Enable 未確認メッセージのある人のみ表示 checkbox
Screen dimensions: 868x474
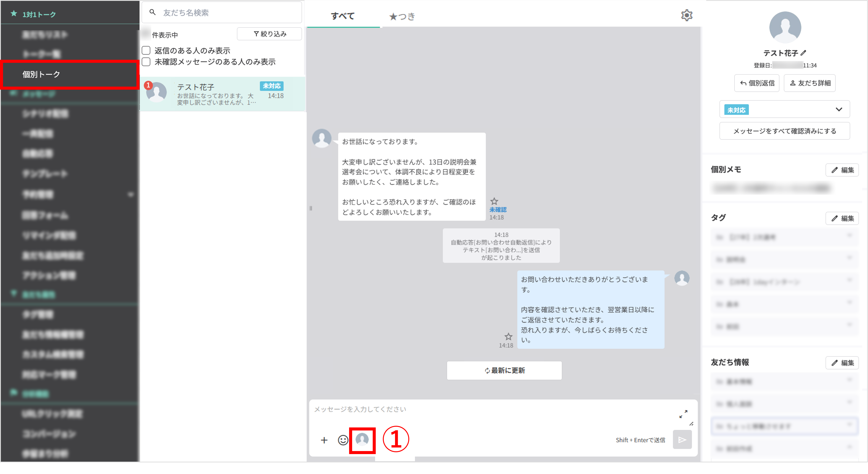[146, 62]
